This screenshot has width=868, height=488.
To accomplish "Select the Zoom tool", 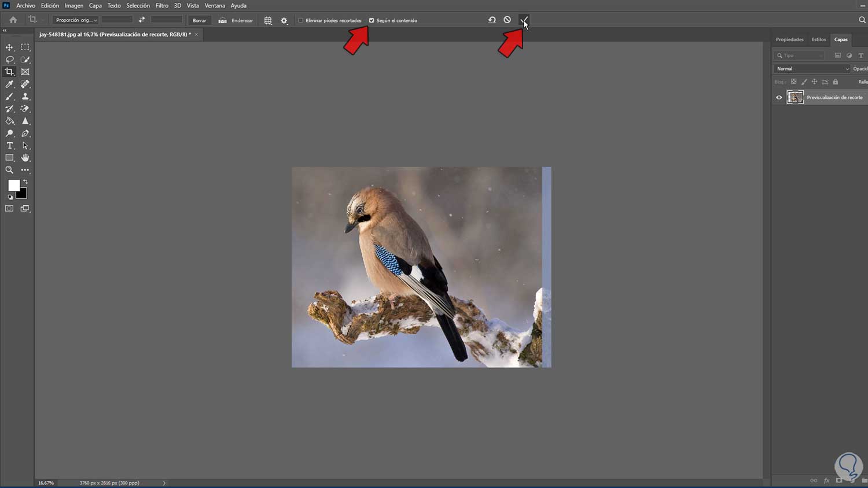I will click(9, 170).
